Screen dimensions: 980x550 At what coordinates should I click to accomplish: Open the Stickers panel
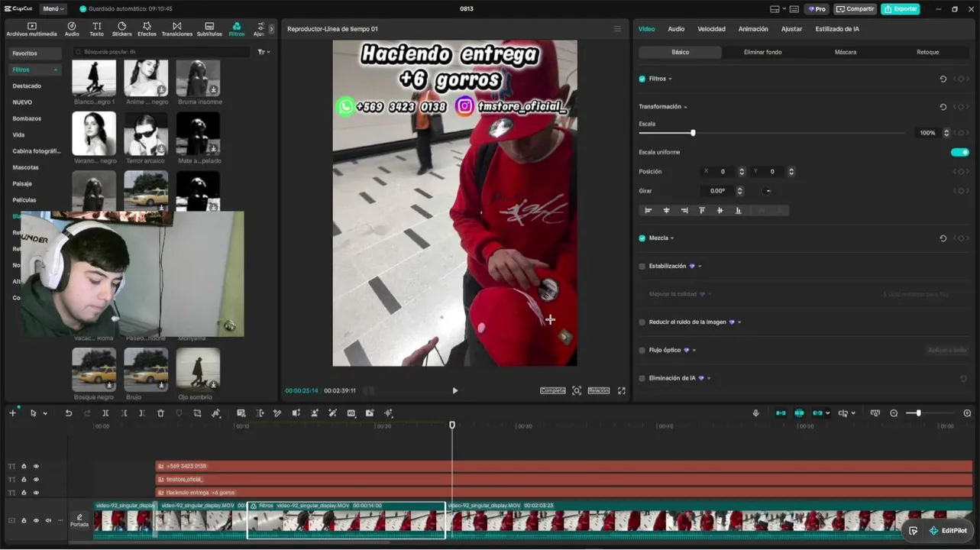coord(121,29)
